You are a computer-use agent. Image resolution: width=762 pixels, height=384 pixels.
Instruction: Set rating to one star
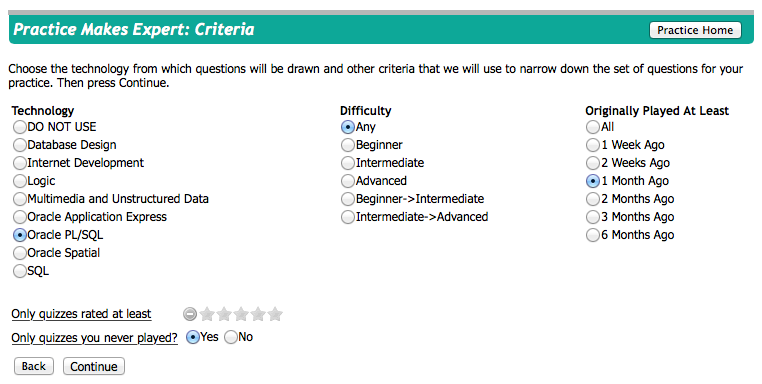click(207, 314)
